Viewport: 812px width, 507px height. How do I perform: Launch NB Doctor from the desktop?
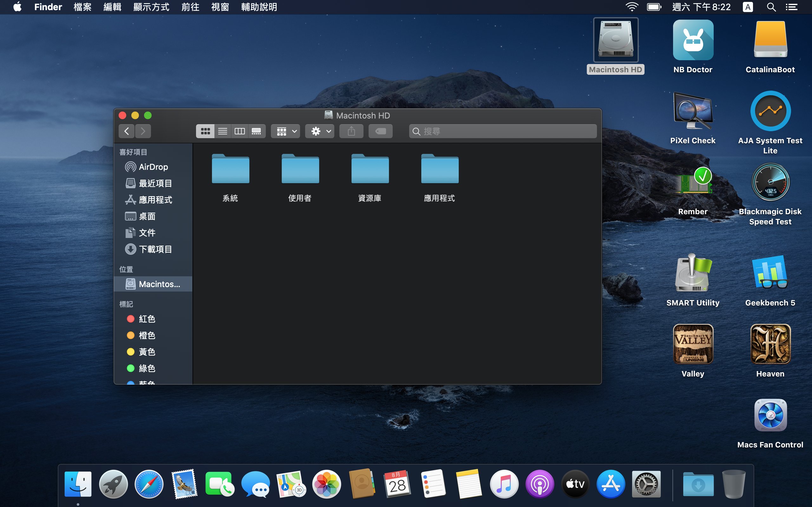[692, 40]
